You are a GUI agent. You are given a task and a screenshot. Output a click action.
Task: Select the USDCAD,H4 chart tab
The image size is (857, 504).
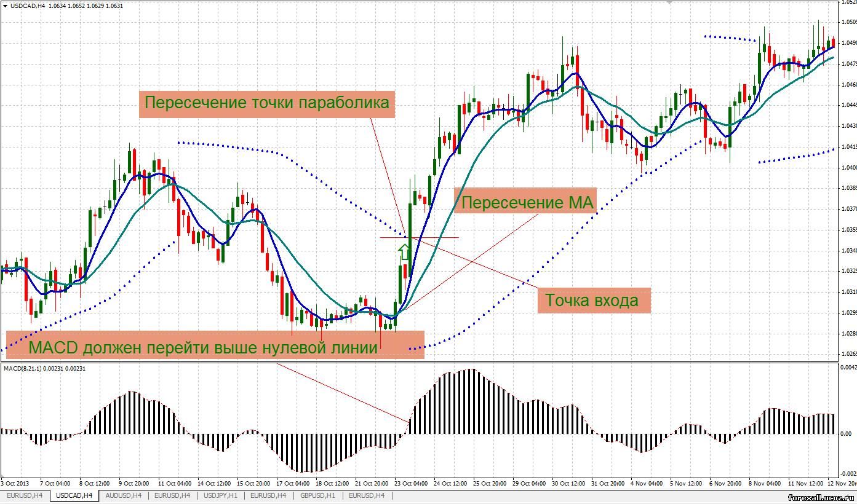tap(74, 495)
